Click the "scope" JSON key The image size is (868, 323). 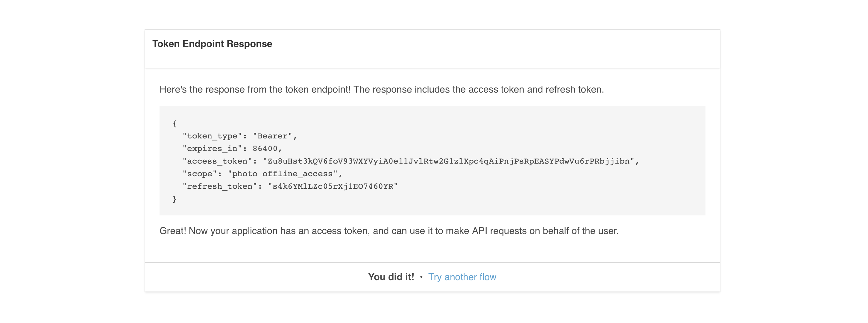(200, 174)
